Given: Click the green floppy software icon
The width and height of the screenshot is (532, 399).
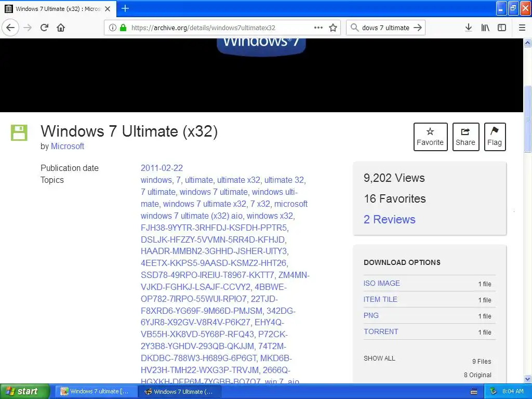Looking at the screenshot, I should pyautogui.click(x=19, y=132).
